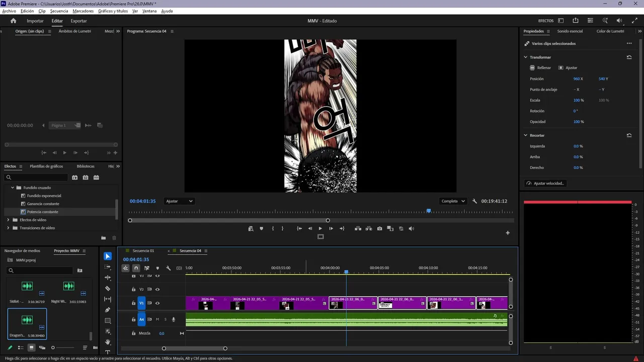Select the Ripple Edit tool
Viewport: 644px width, 362px height.
(108, 278)
